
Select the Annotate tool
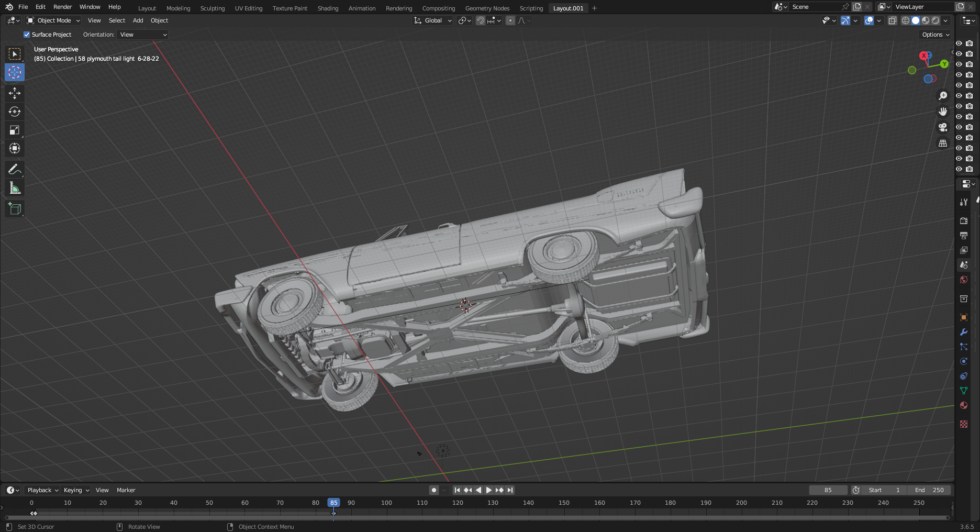coord(15,169)
